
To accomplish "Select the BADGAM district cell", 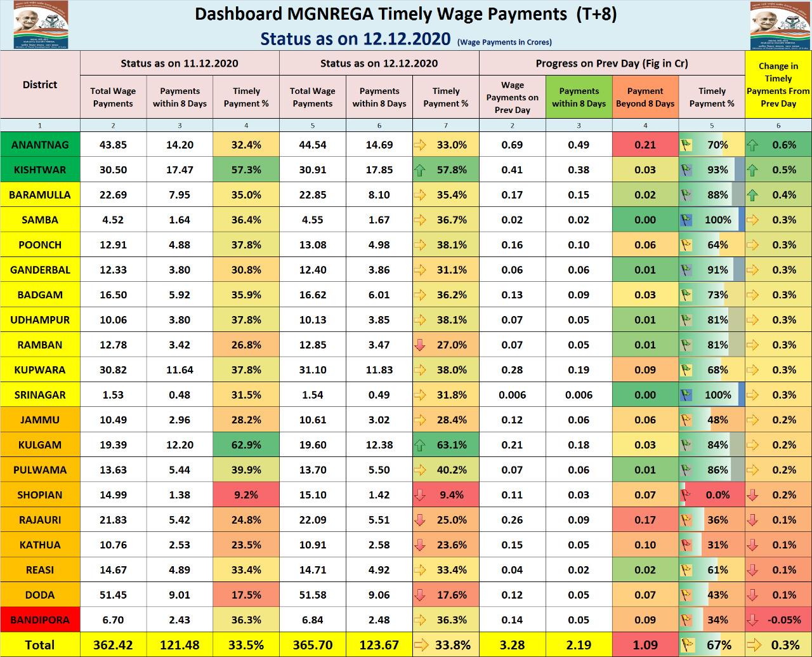I will (40, 295).
